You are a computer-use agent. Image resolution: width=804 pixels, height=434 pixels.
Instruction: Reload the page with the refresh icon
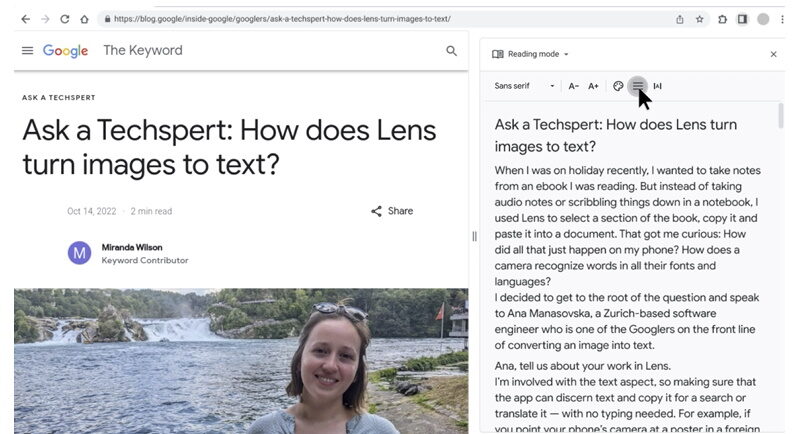65,19
